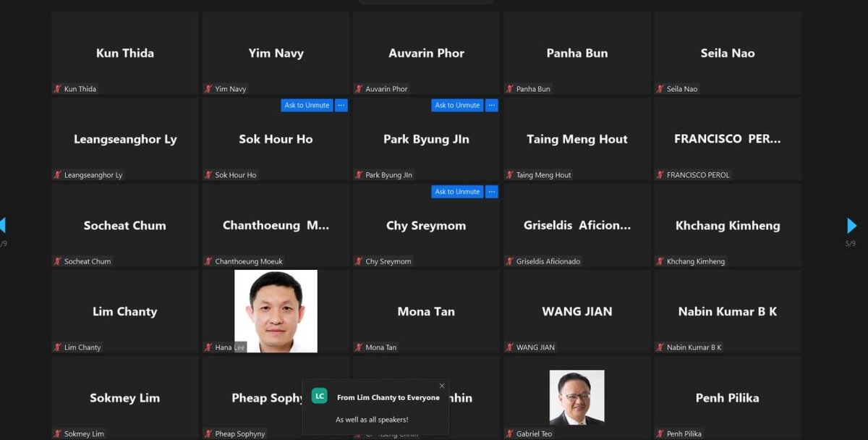
Task: Go to next gallery page arrow
Action: [851, 226]
